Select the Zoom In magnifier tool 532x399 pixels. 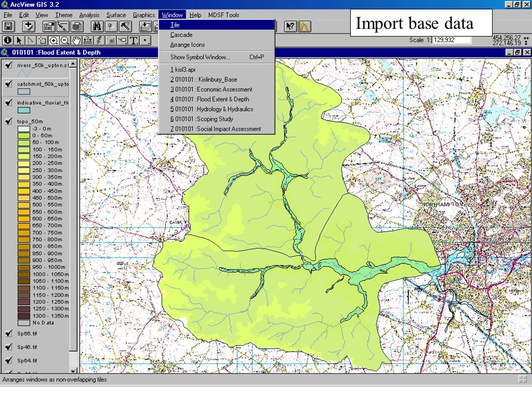pos(54,40)
